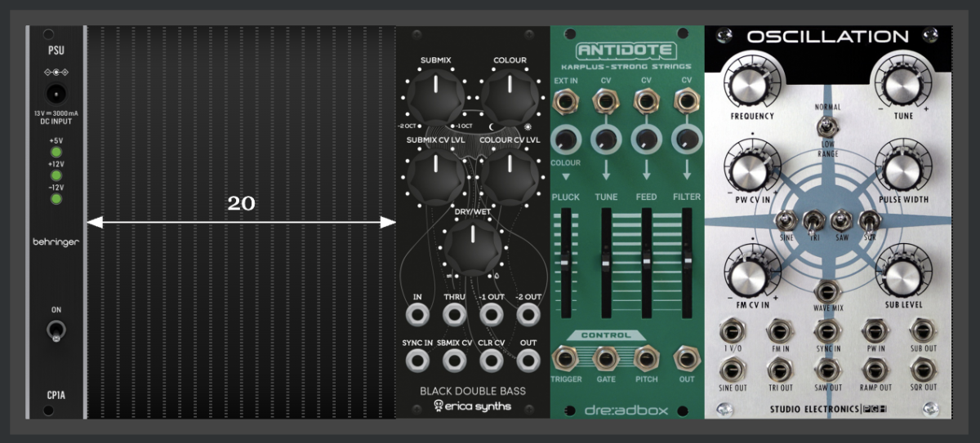980x443 pixels.
Task: Click the SYNC IN jack on Oscillation
Action: 827,330
